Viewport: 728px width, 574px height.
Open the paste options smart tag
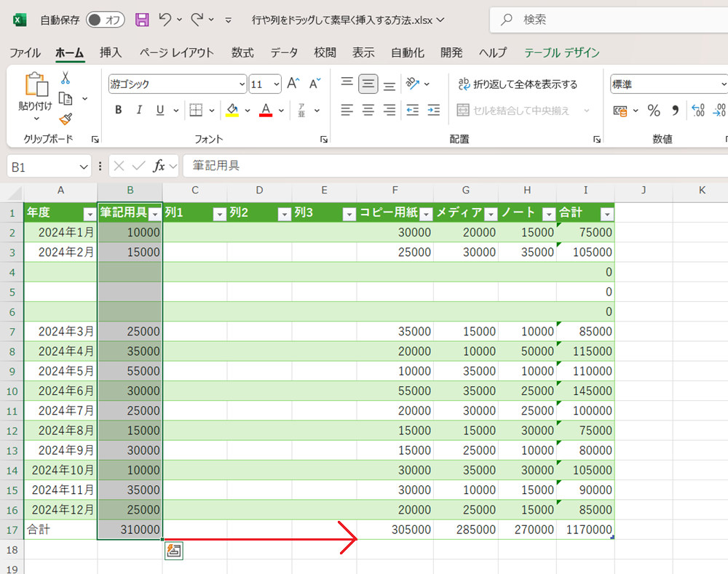(x=174, y=551)
